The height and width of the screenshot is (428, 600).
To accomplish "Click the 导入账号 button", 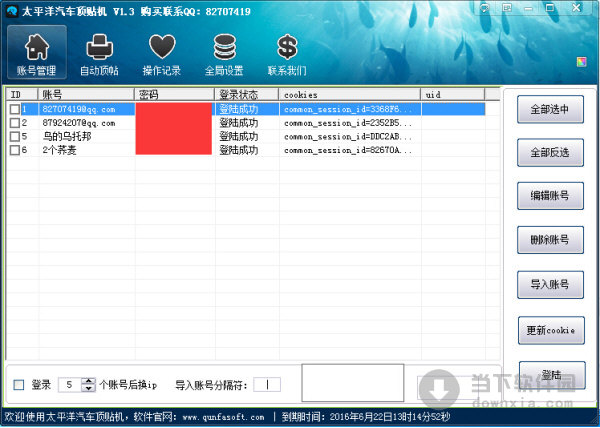I will point(550,285).
